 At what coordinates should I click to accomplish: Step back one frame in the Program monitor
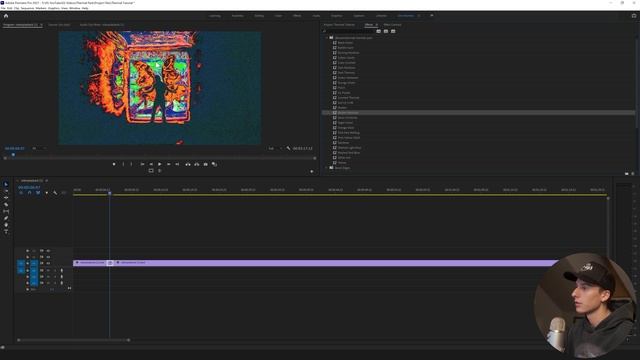(151, 164)
